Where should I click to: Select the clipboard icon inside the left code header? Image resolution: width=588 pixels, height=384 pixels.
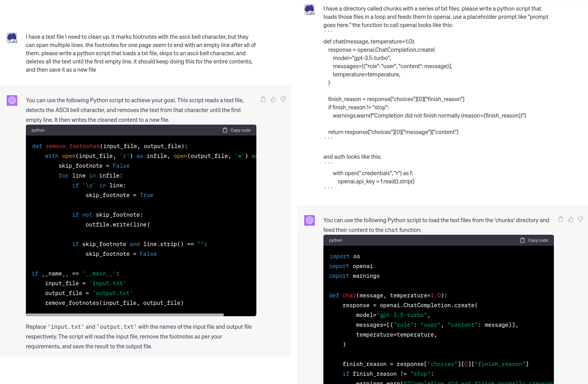[225, 130]
